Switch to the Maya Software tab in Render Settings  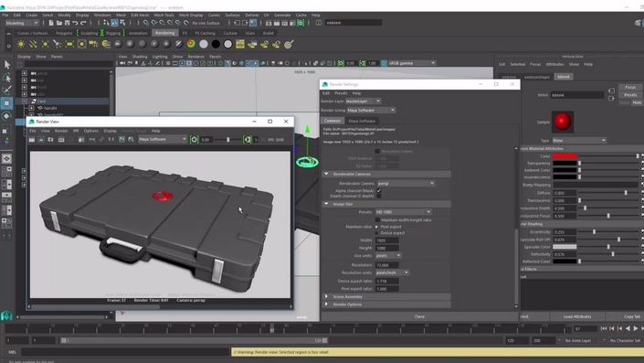pyautogui.click(x=362, y=121)
